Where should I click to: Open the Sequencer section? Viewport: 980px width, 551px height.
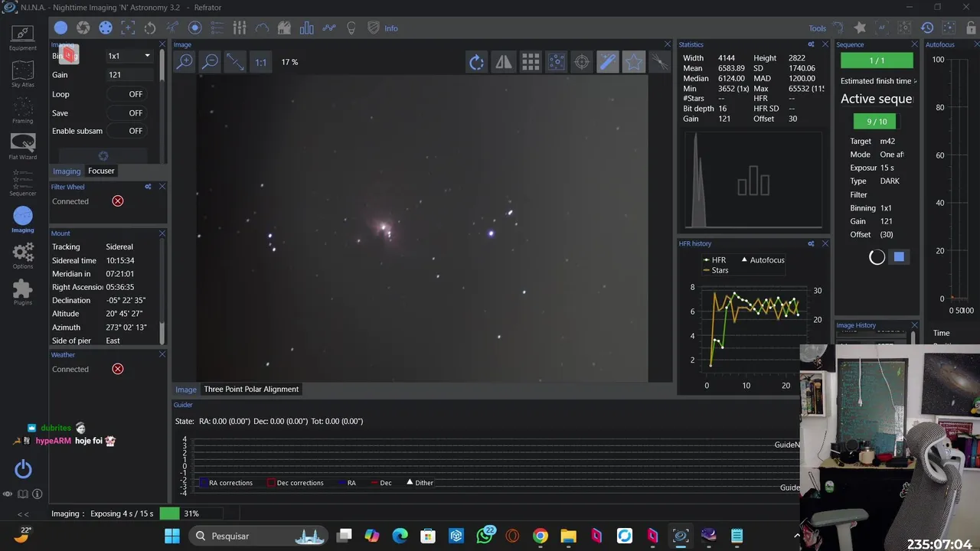[x=22, y=183]
